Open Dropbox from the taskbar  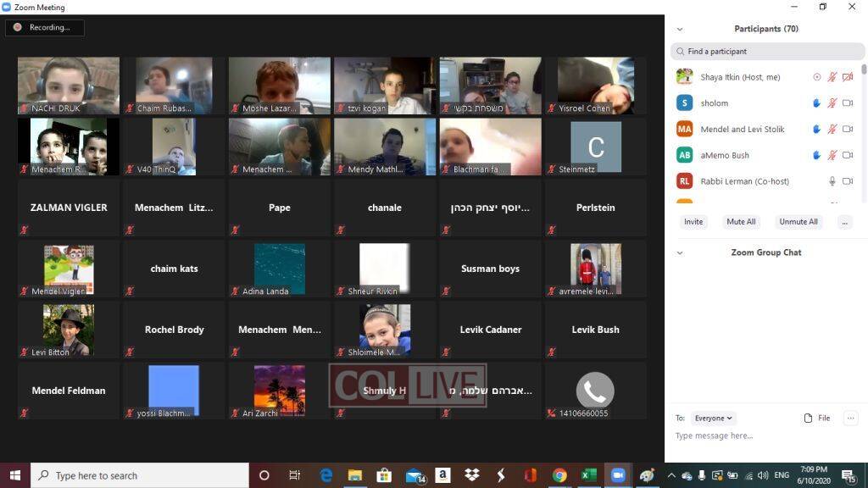pyautogui.click(x=471, y=475)
